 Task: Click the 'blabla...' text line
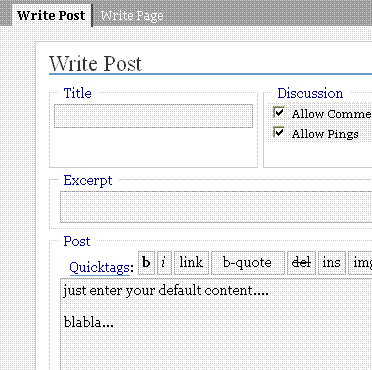(x=89, y=322)
